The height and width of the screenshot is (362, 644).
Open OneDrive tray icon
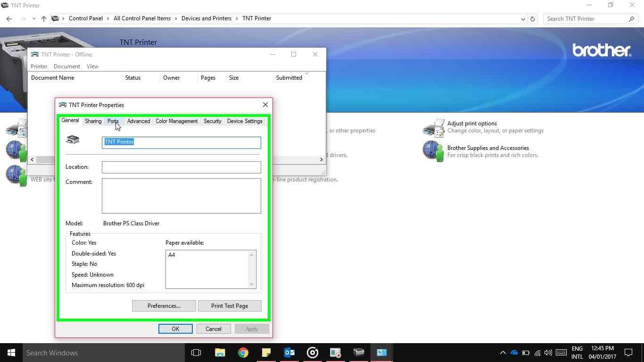pos(514,353)
